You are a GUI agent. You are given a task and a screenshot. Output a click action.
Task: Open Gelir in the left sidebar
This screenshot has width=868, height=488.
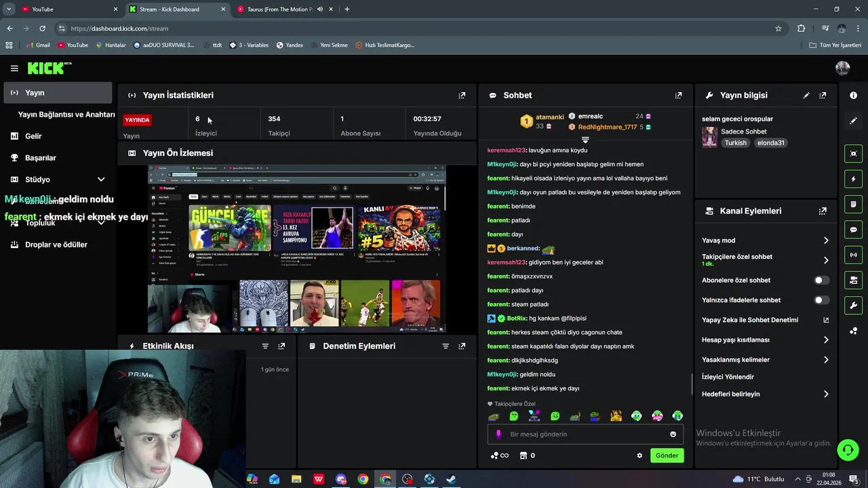pyautogui.click(x=58, y=136)
